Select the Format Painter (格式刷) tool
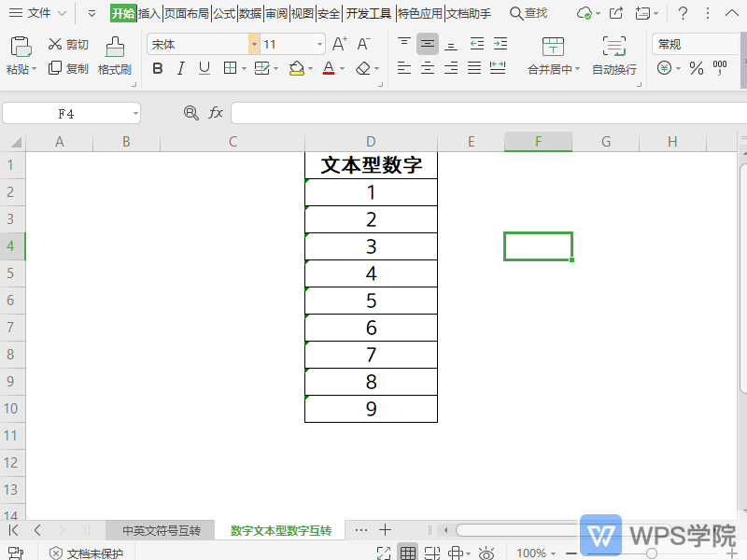Image resolution: width=747 pixels, height=560 pixels. click(x=114, y=54)
